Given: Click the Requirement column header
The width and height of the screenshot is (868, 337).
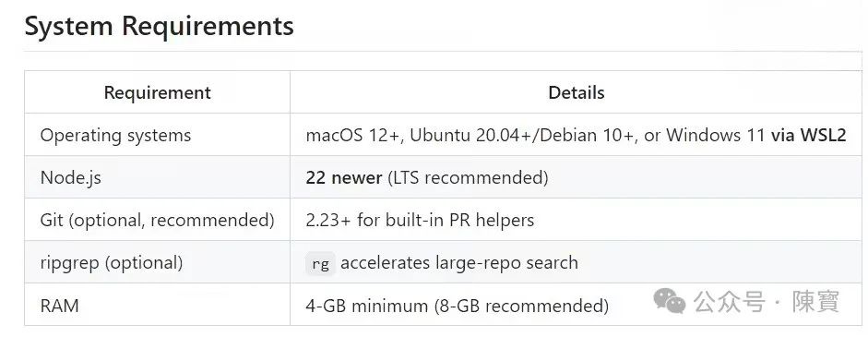Looking at the screenshot, I should pyautogui.click(x=157, y=92).
